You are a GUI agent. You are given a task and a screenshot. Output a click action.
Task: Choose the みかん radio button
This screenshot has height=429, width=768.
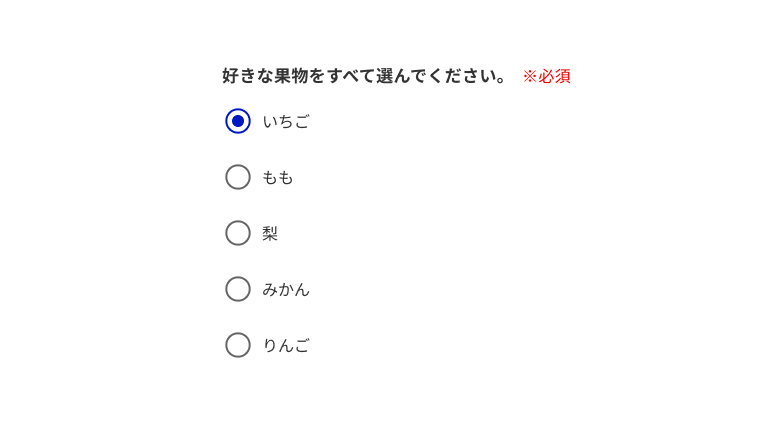point(238,289)
